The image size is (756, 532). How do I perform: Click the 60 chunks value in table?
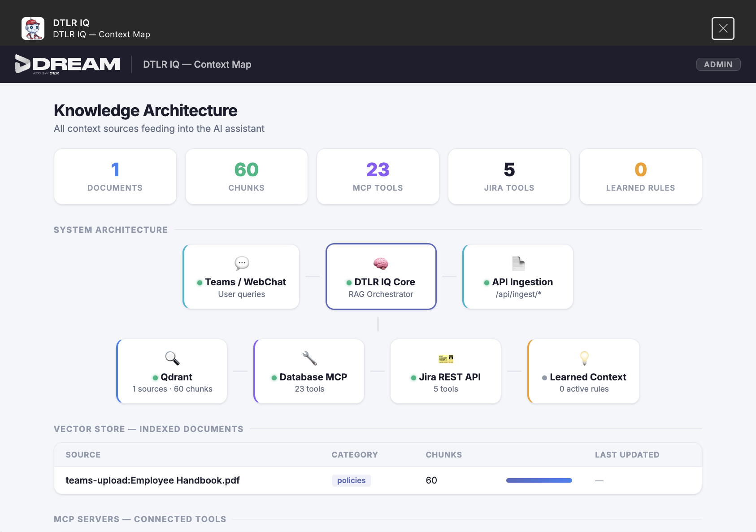(431, 480)
